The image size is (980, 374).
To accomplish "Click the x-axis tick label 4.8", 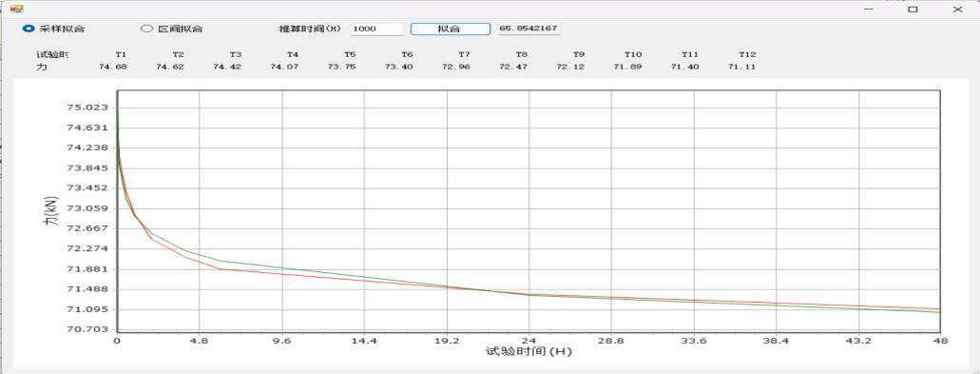I will tap(200, 341).
